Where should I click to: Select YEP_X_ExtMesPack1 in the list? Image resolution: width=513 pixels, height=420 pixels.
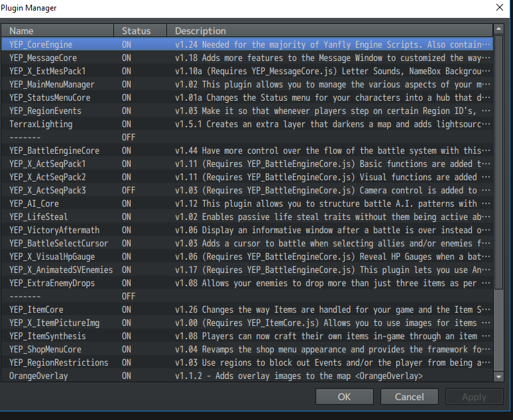tap(247, 71)
